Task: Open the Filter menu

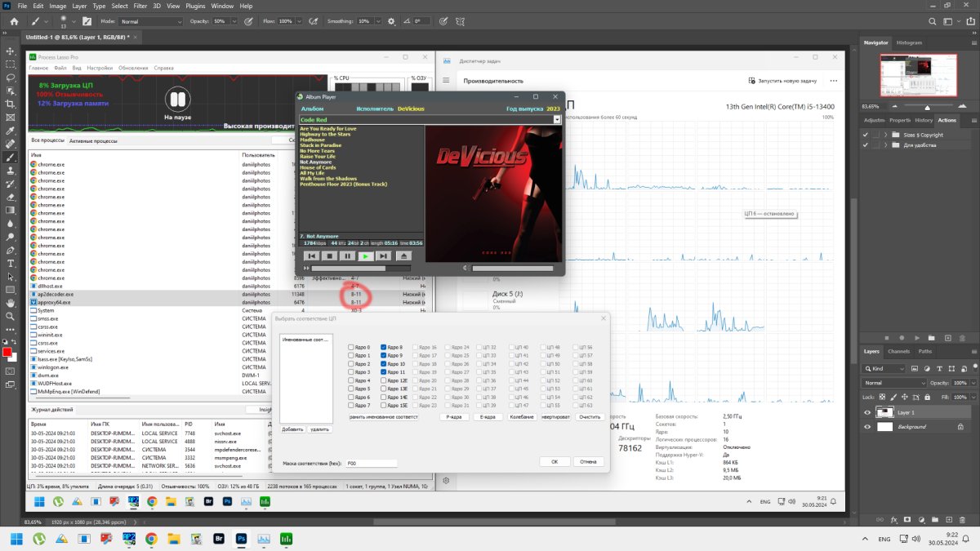Action: point(140,6)
